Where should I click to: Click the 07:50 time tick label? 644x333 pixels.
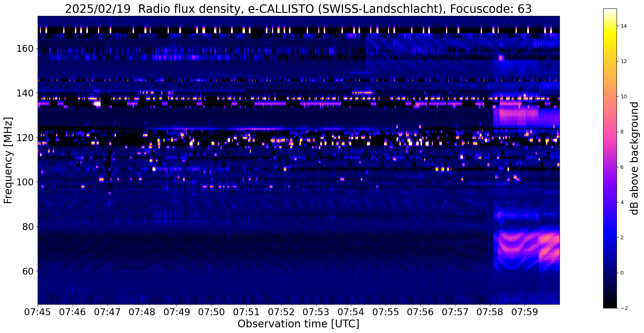click(212, 312)
